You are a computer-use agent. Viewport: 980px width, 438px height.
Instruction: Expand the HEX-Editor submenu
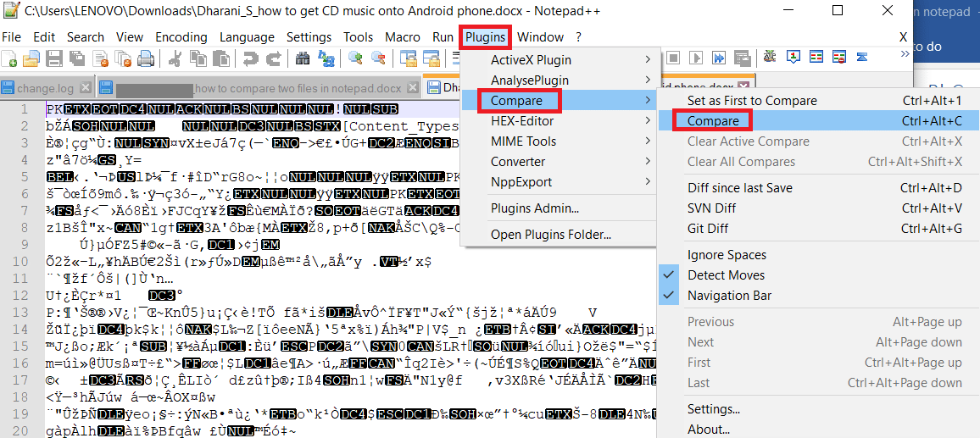tap(560, 120)
